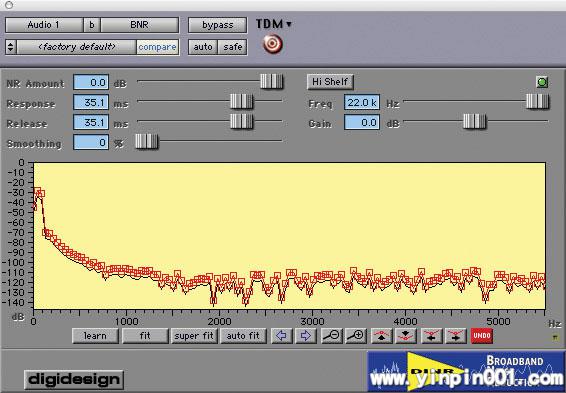
Task: Click the red UNDO icon
Action: pyautogui.click(x=482, y=336)
